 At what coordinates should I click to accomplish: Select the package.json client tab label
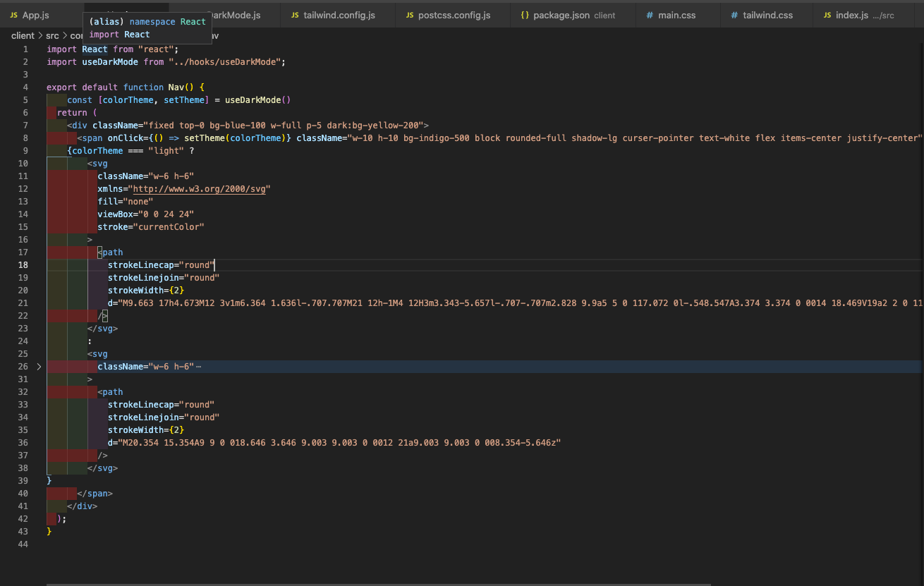click(x=574, y=15)
